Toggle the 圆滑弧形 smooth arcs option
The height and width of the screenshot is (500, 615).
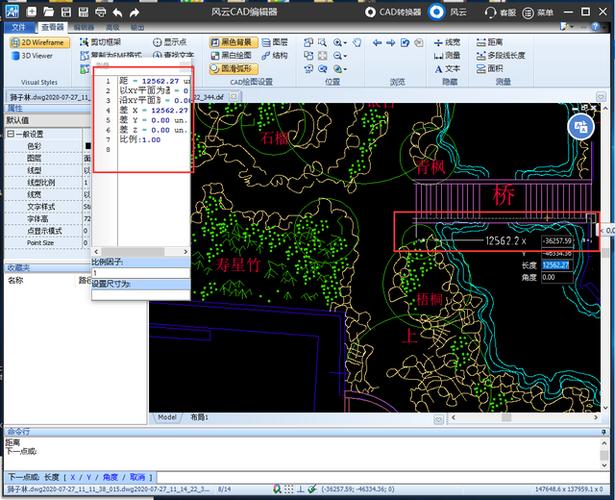click(x=234, y=69)
